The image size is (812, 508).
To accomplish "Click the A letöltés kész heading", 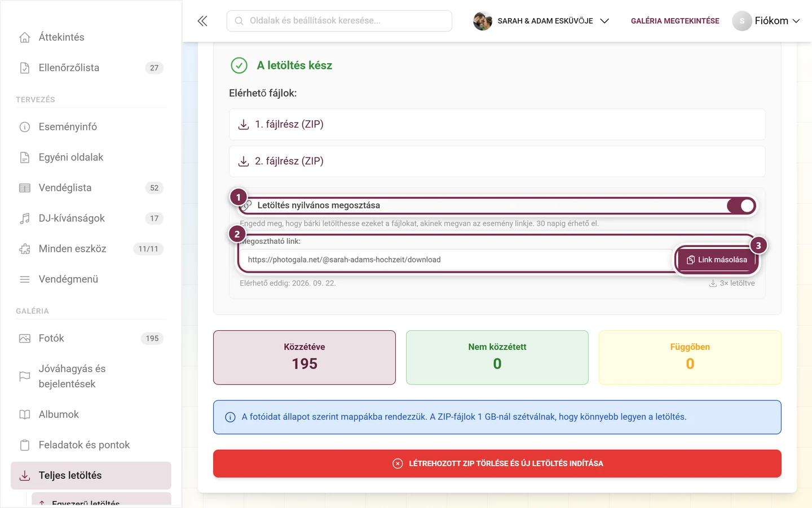I will click(294, 65).
